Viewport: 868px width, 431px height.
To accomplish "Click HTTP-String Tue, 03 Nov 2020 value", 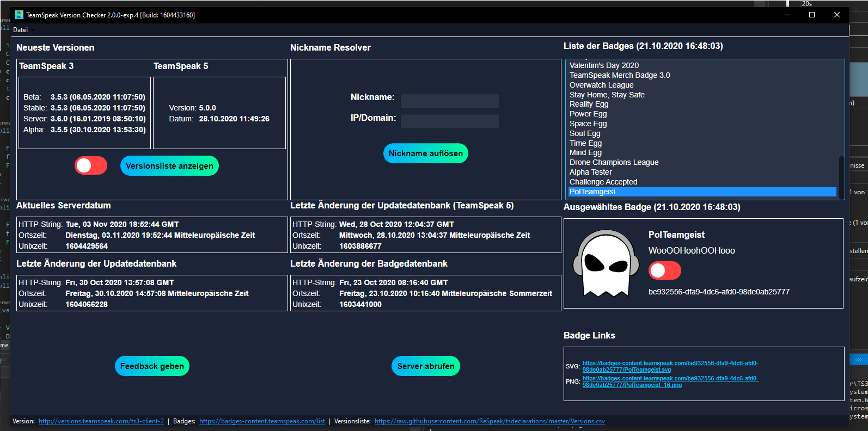I will [x=122, y=224].
